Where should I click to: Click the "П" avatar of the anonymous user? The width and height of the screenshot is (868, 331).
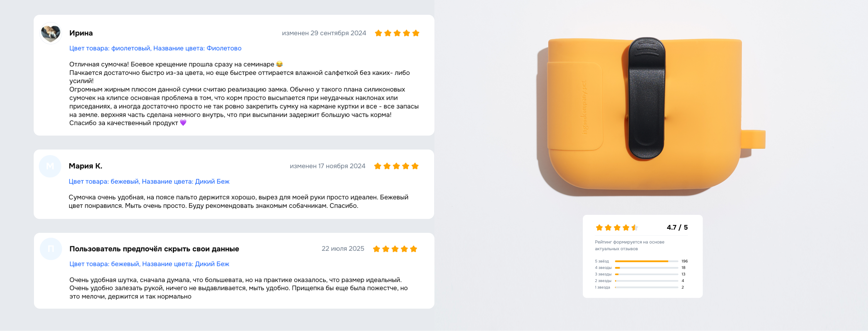click(51, 249)
